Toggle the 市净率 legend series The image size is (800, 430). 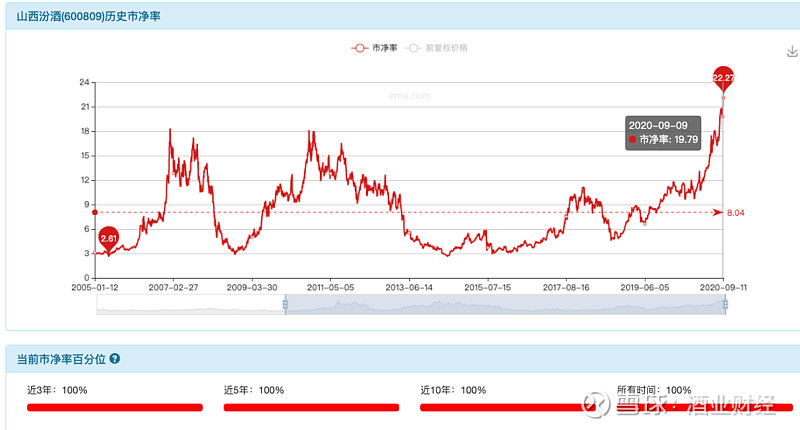tap(374, 48)
